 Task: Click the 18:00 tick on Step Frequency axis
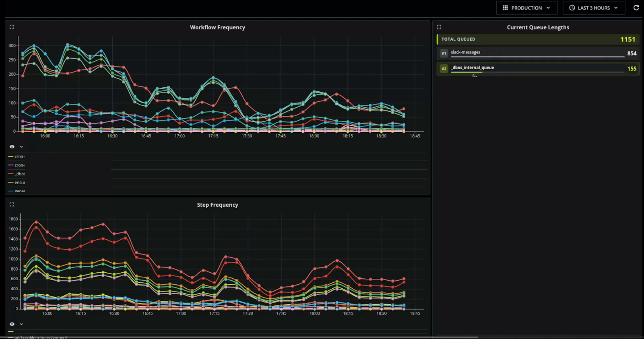click(315, 313)
